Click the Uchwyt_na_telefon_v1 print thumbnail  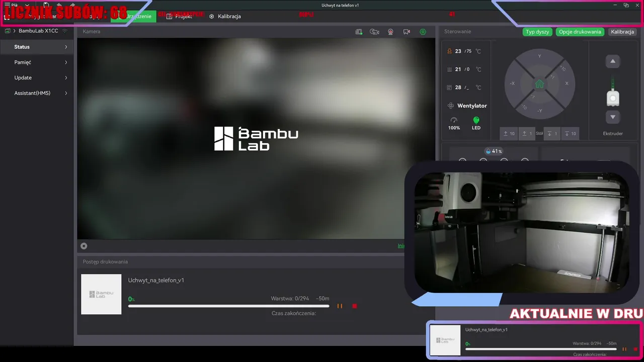(x=101, y=294)
